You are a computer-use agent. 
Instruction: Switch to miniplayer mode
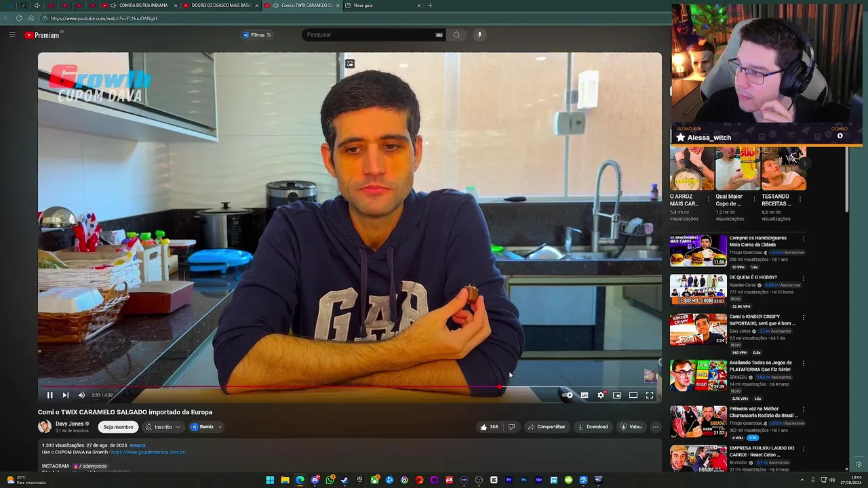point(617,395)
